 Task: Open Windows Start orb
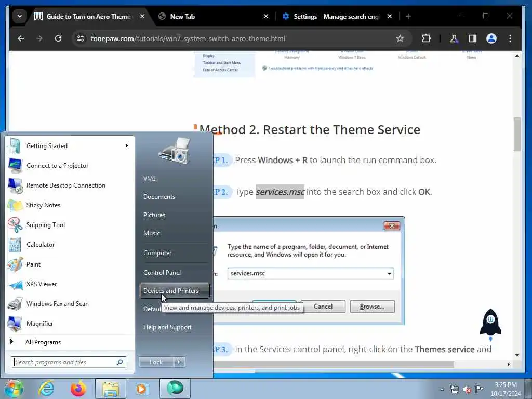point(14,389)
